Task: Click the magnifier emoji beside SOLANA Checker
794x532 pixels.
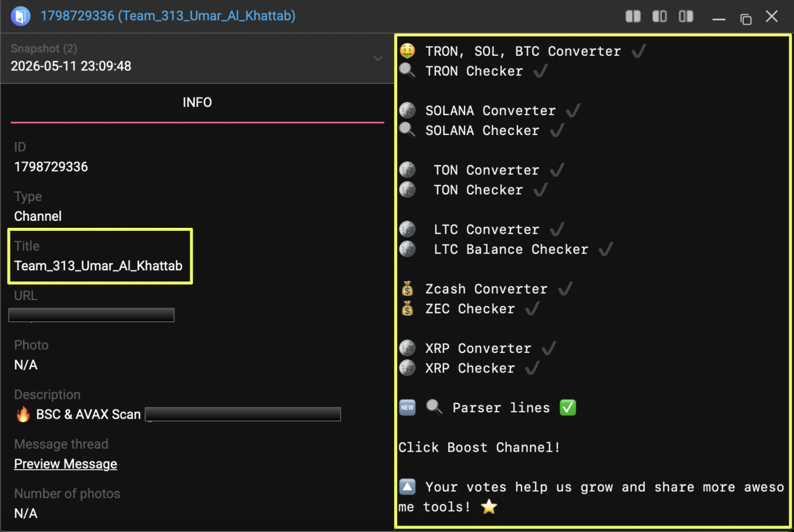Action: tap(407, 130)
